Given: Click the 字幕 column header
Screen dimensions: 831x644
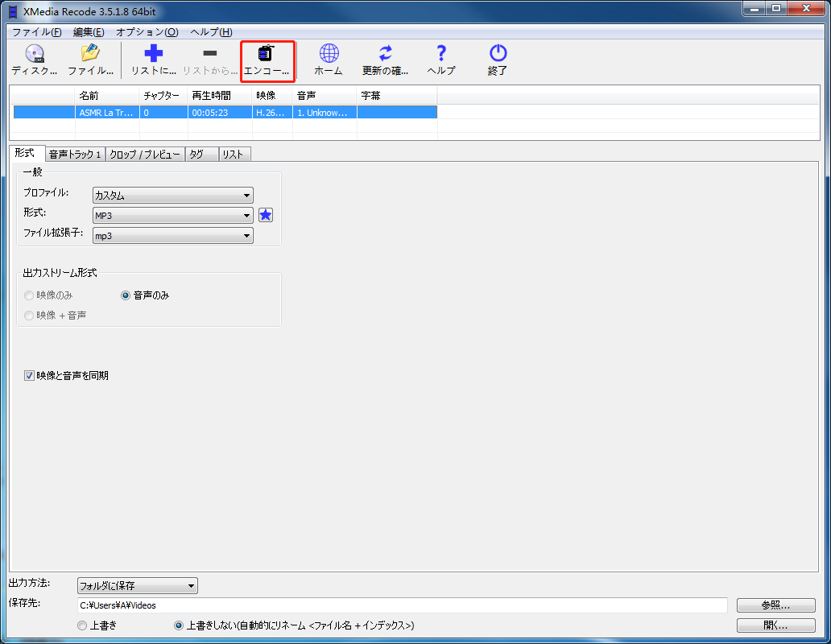Looking at the screenshot, I should (397, 96).
